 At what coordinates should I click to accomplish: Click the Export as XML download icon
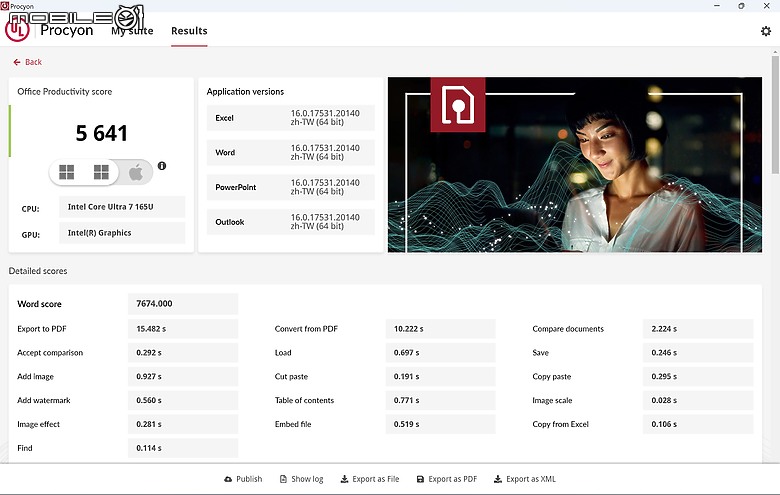click(x=498, y=479)
